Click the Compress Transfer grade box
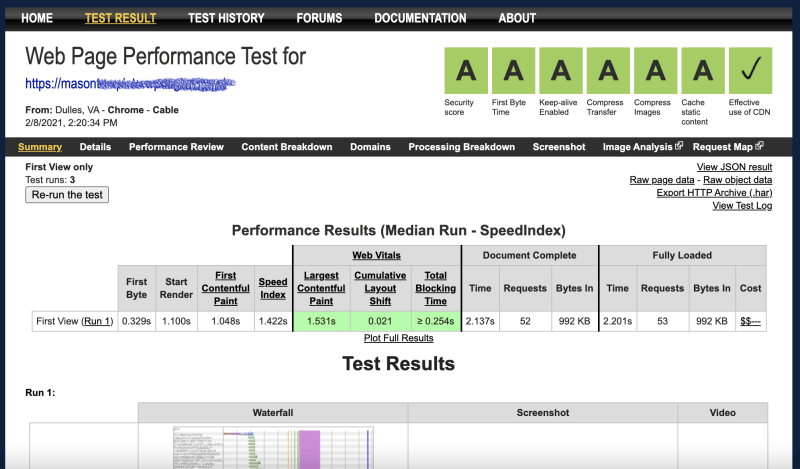 (608, 70)
